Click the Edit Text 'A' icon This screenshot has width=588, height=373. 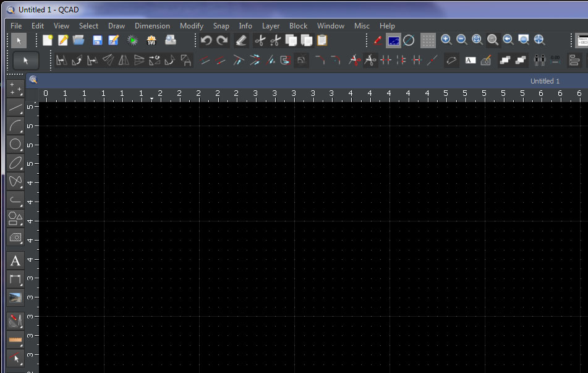click(471, 60)
